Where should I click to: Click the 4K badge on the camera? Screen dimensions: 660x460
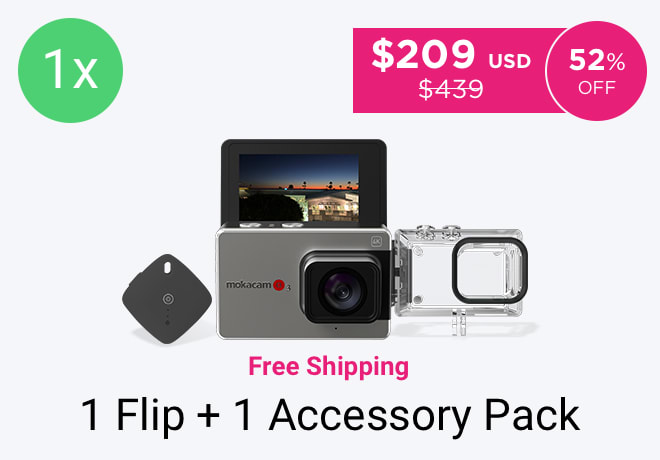376,241
